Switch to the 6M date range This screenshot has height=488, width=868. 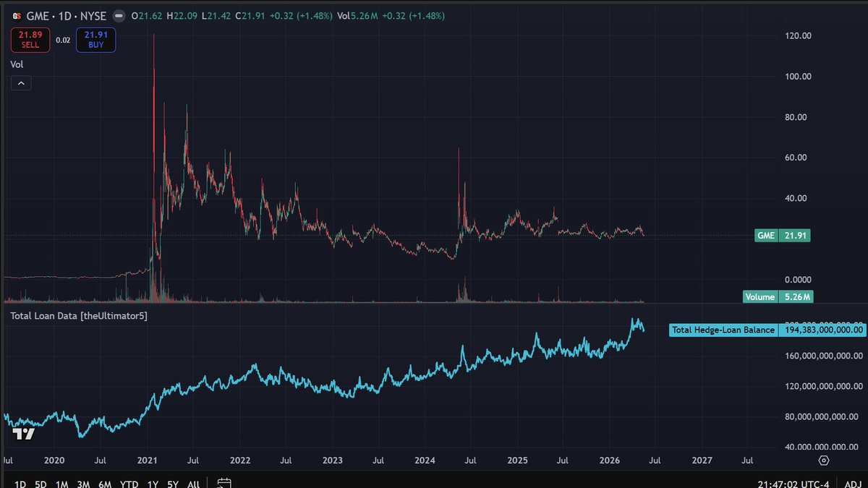[105, 484]
